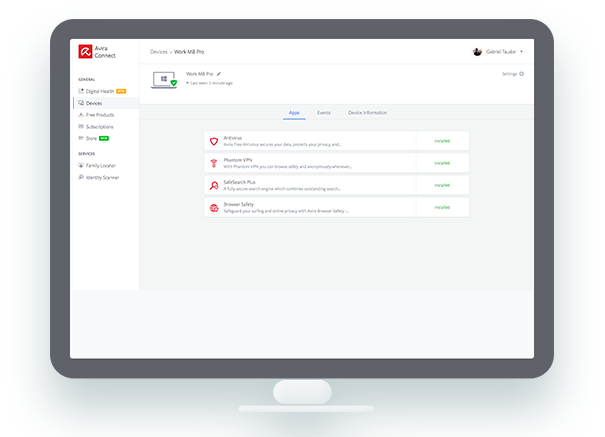Viewport: 605px width, 437px height.
Task: Click the SafeSearch Plus description text
Action: point(282,189)
